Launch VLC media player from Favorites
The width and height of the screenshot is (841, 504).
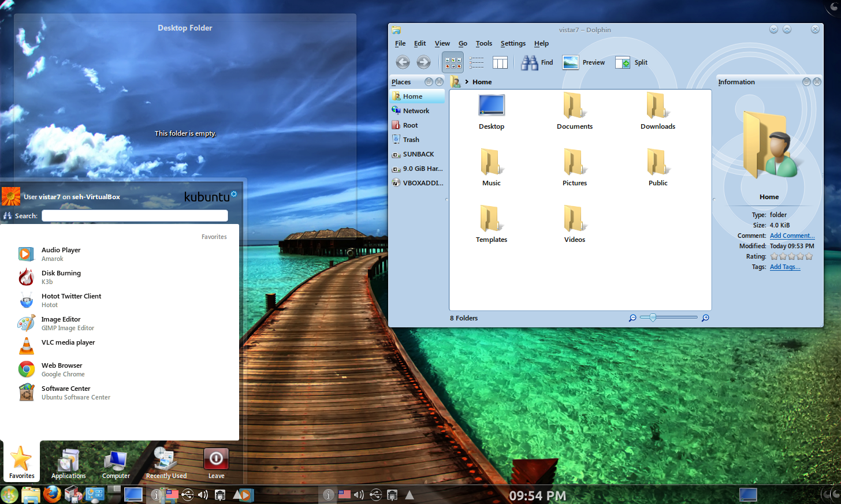[68, 342]
